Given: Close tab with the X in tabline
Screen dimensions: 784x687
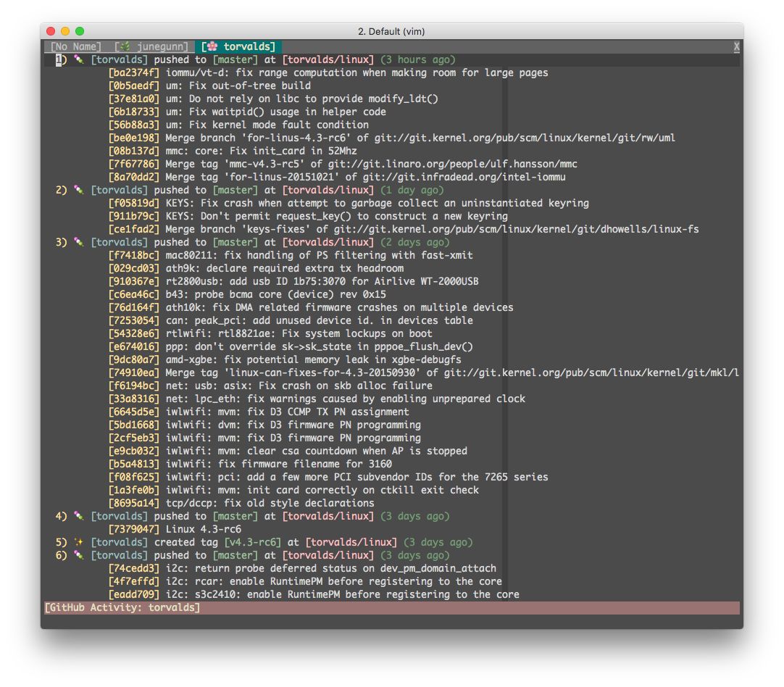Looking at the screenshot, I should 736,46.
